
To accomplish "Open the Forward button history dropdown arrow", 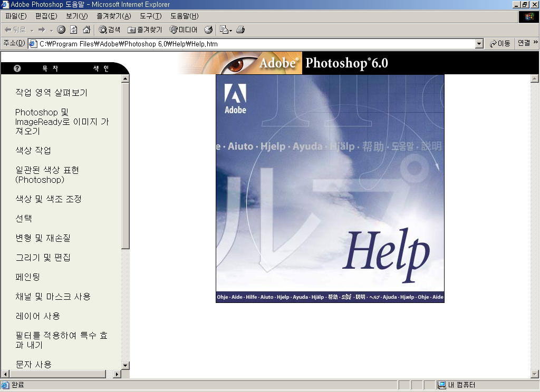I will point(51,30).
